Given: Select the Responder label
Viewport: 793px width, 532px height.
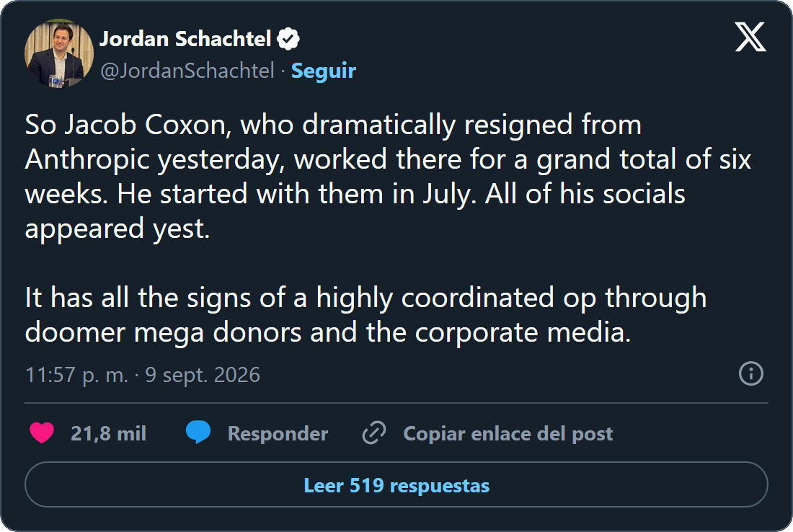Looking at the screenshot, I should pos(278,433).
